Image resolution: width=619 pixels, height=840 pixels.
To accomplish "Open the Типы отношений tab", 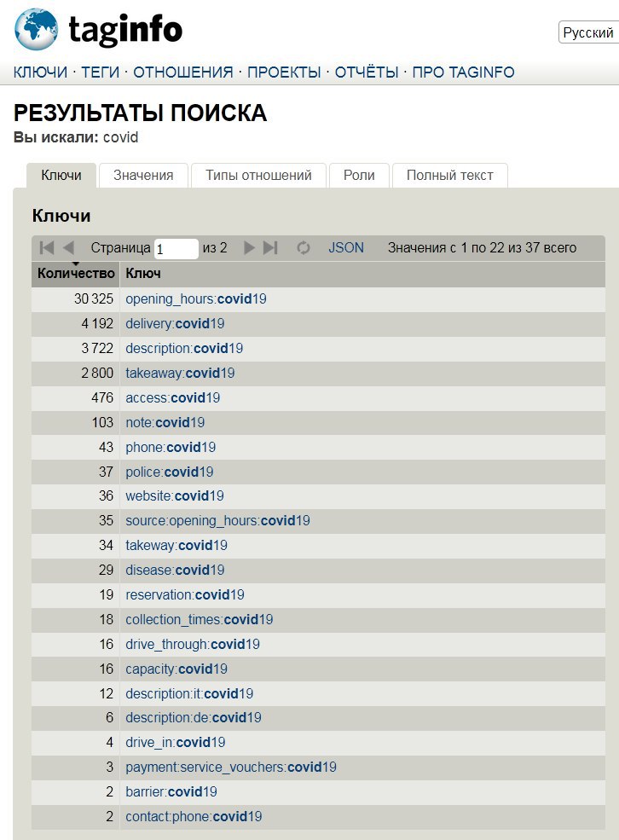I will tap(258, 175).
